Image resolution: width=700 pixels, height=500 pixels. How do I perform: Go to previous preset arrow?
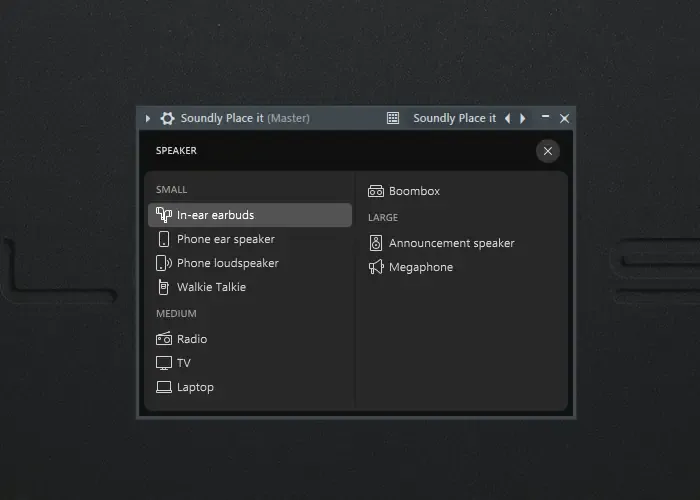[x=508, y=118]
